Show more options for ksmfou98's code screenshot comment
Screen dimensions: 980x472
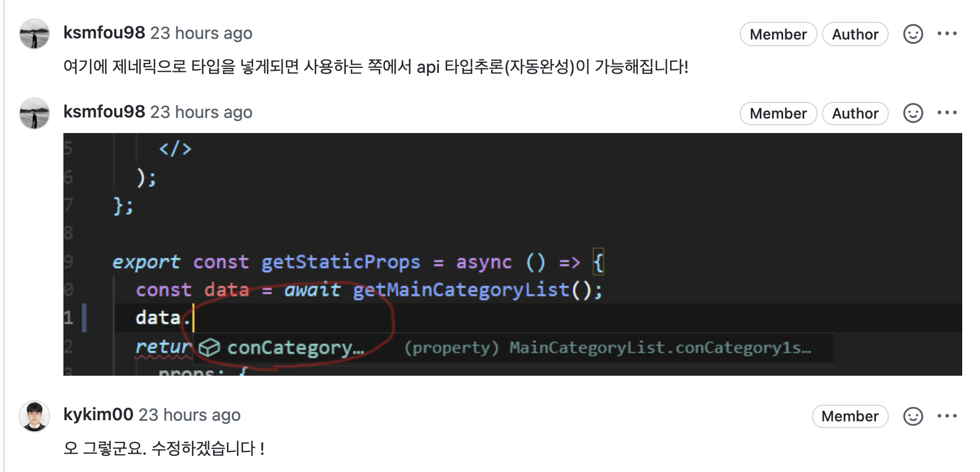(x=947, y=112)
